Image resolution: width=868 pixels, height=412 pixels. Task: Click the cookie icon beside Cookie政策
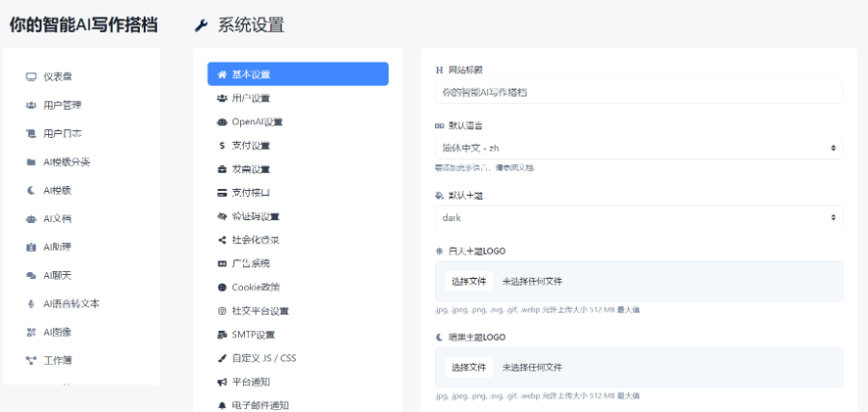pyautogui.click(x=222, y=288)
